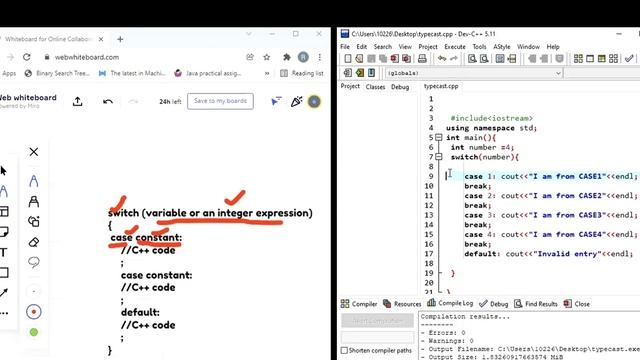Select the arrow line tool in whiteboard
Screen dimensions: 640x360
(x=4, y=293)
